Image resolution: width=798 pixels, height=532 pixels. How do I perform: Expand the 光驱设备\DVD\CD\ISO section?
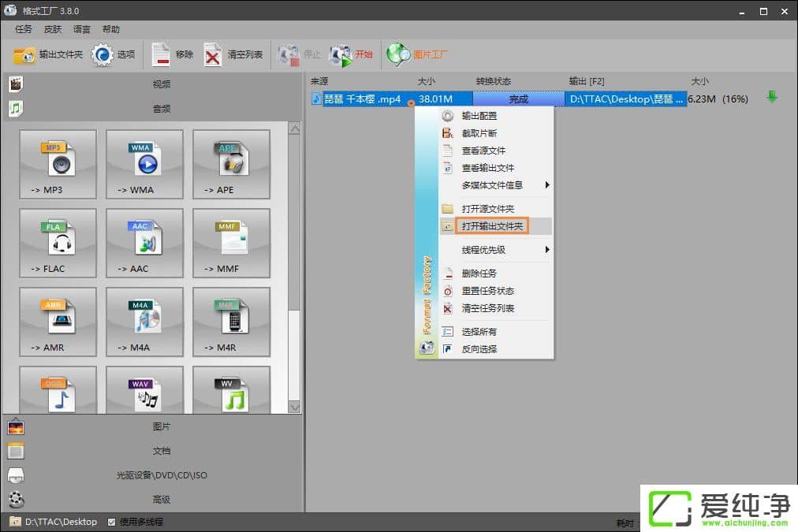click(x=161, y=475)
